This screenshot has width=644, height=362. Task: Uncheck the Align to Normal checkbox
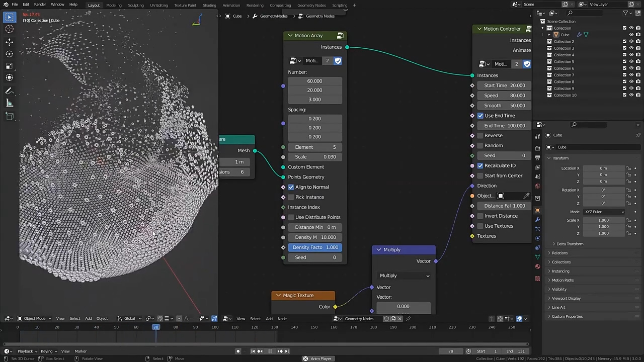coord(291,187)
